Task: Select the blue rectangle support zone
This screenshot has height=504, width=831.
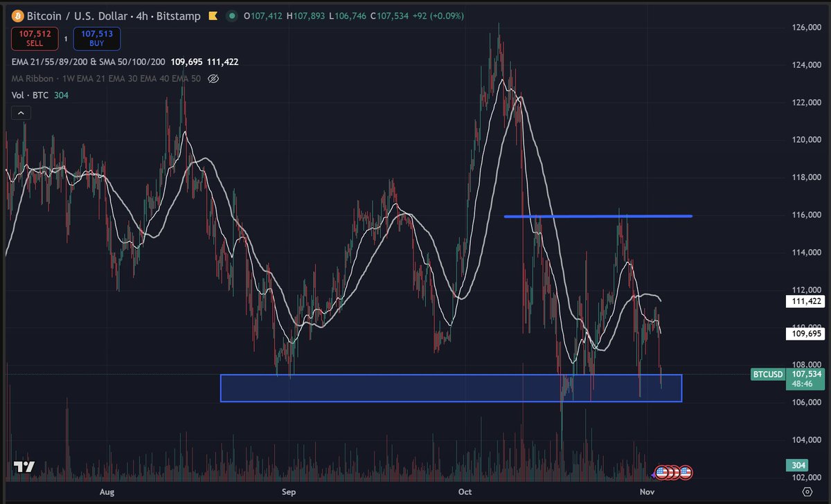Action: pos(451,388)
